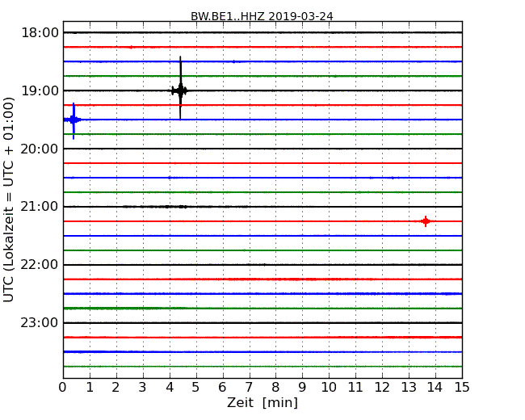Image resolution: width=525 pixels, height=420 pixels.
Task: Click the x-axis tick label 10
Action: (x=329, y=388)
